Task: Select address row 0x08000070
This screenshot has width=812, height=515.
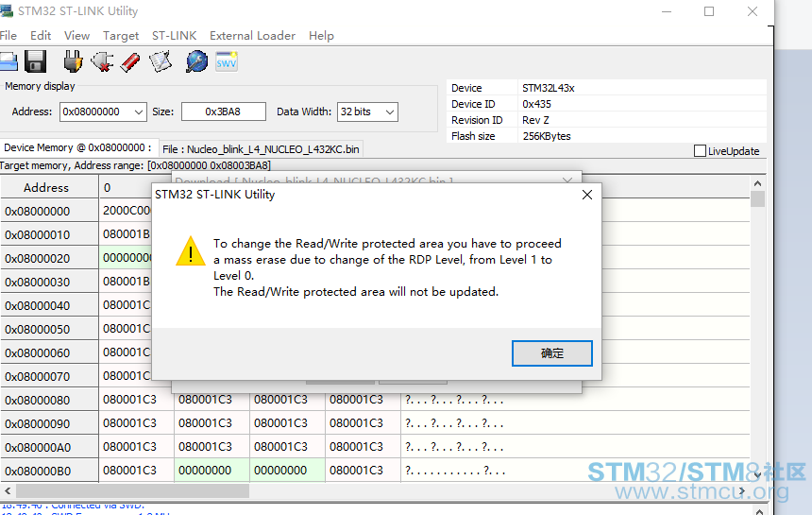Action: 49,377
